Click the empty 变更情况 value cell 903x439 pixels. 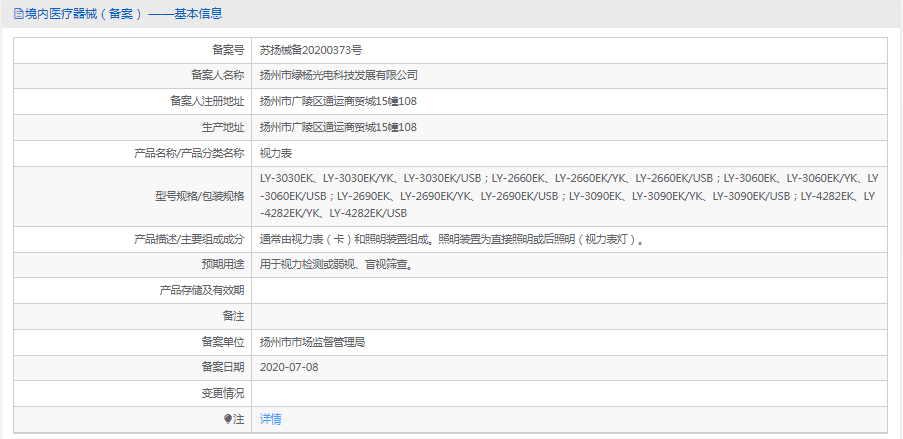568,393
